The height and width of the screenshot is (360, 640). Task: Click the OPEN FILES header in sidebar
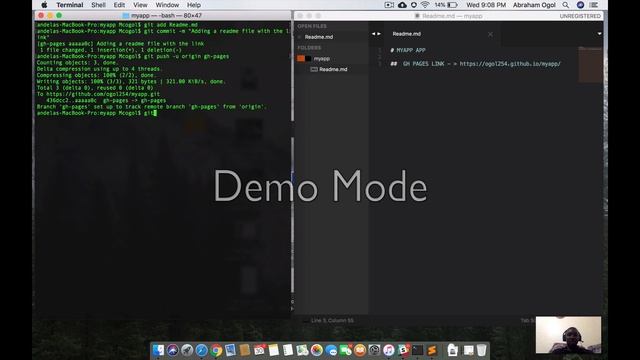(312, 26)
